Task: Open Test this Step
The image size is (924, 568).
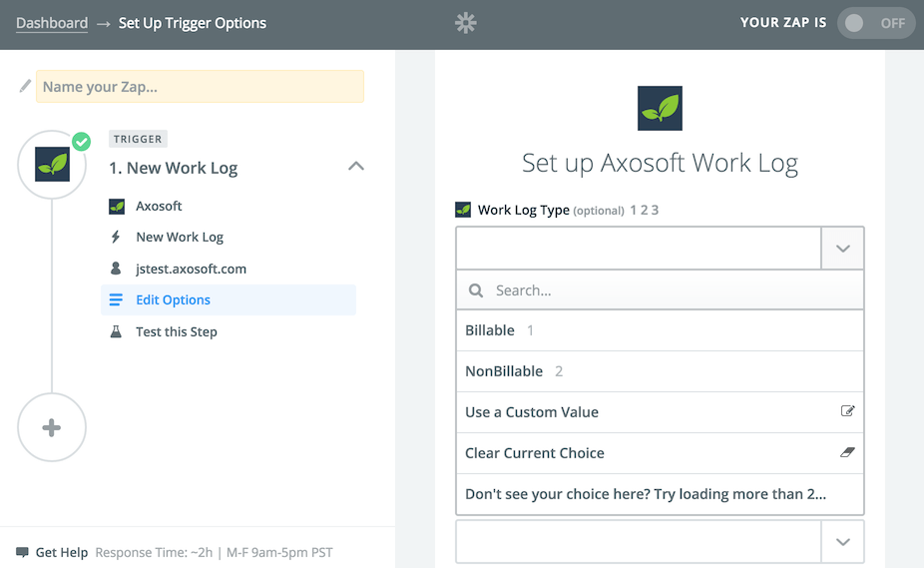Action: (x=177, y=331)
